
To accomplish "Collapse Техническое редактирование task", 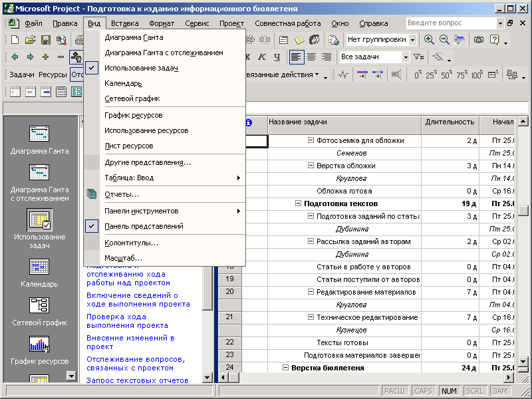I will click(311, 317).
